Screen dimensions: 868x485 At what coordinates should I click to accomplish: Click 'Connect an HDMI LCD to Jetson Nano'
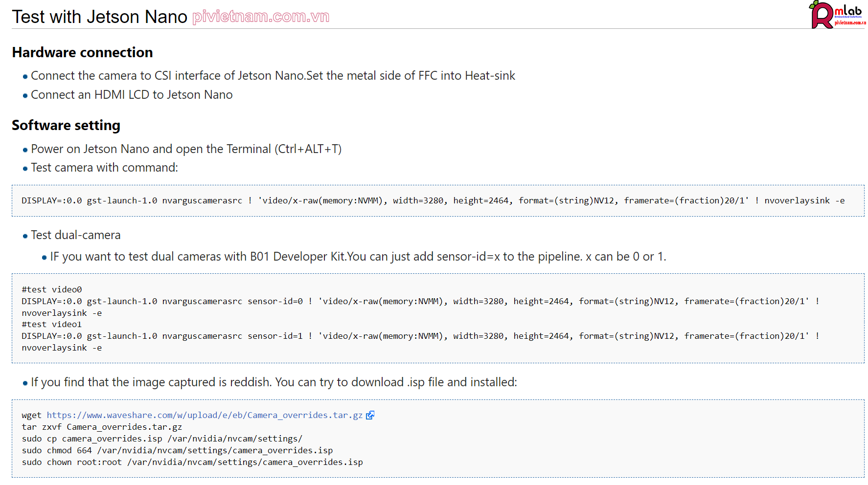pyautogui.click(x=132, y=95)
